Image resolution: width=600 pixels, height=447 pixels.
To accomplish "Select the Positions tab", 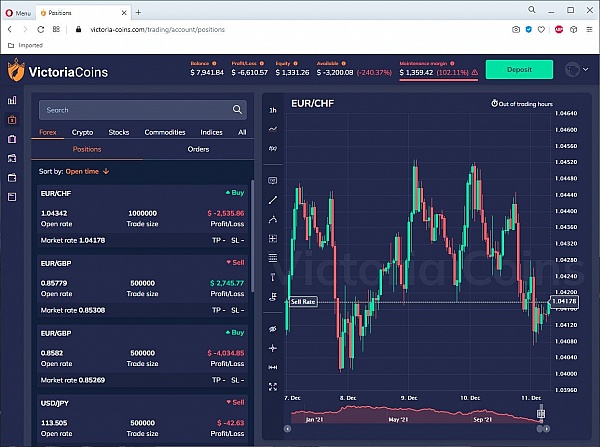I will point(87,149).
